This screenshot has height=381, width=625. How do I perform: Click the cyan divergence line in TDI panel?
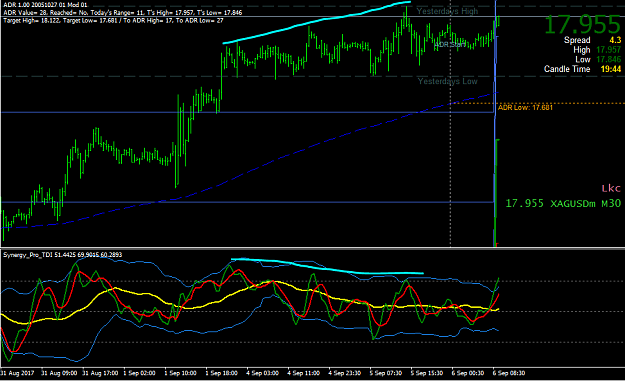pyautogui.click(x=327, y=267)
